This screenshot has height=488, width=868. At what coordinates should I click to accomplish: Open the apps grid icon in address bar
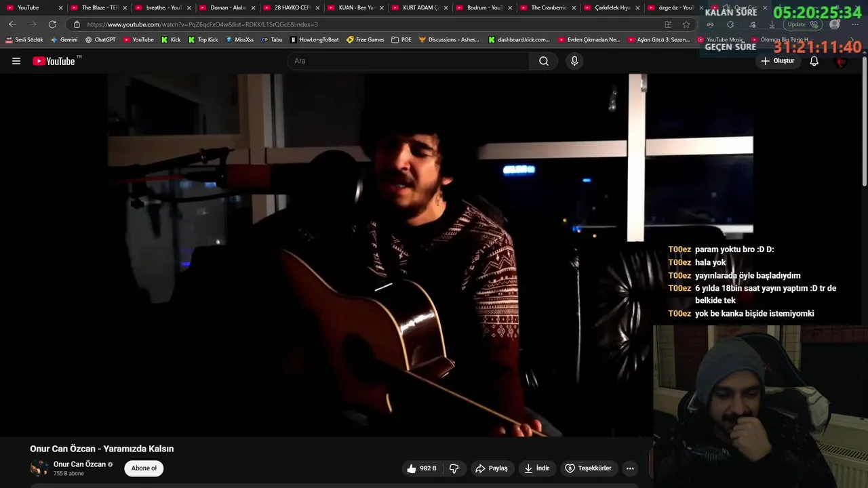coord(668,24)
